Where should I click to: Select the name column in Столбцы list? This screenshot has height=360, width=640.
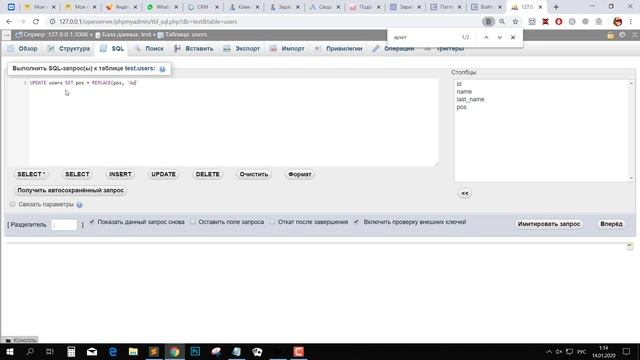[x=464, y=91]
